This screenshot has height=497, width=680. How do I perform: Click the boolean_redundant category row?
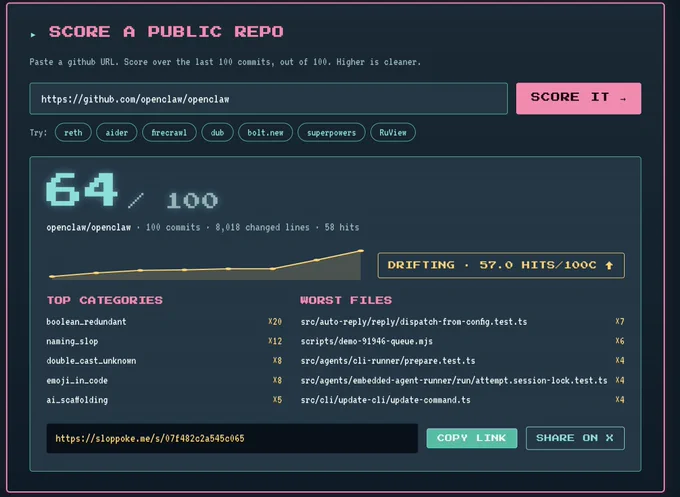[x=164, y=322]
